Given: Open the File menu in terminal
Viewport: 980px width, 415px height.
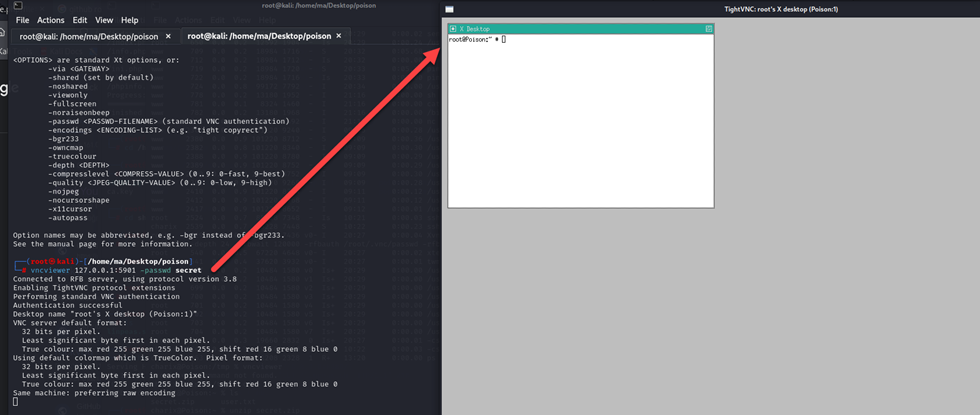Looking at the screenshot, I should coord(22,20).
